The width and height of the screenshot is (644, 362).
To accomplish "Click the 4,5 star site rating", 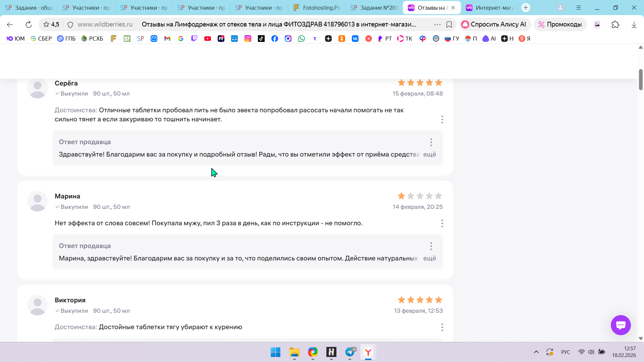I will (x=51, y=24).
